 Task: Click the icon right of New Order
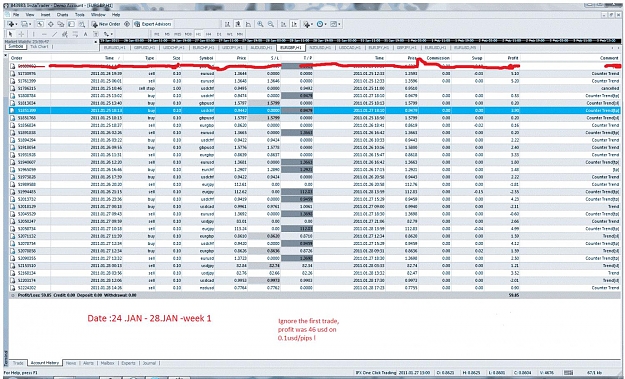pyautogui.click(x=127, y=24)
